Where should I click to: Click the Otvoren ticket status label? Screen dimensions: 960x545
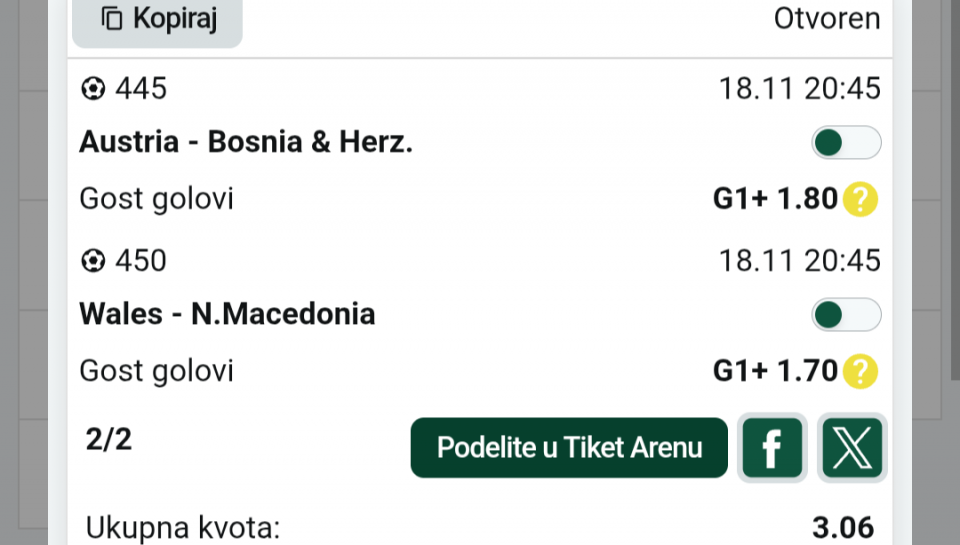827,19
